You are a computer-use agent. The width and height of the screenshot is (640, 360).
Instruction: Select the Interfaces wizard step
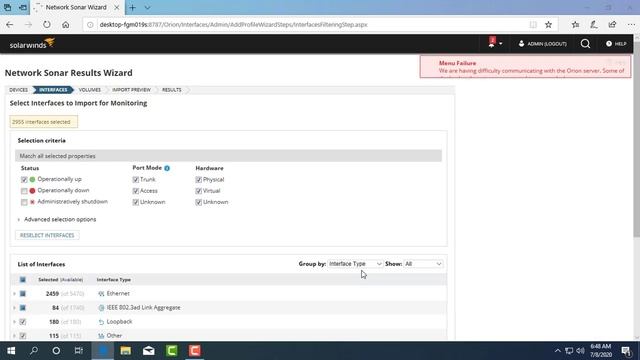tap(53, 90)
